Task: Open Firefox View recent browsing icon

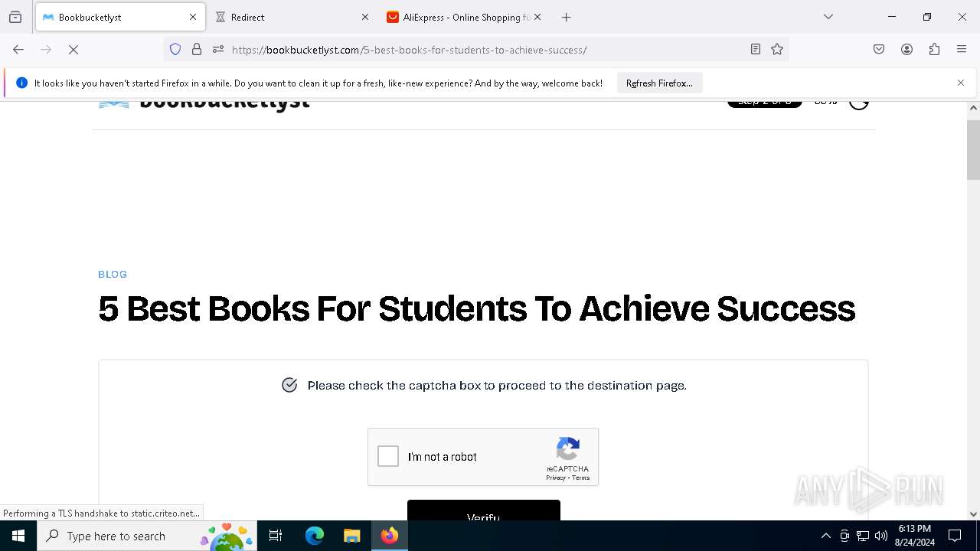Action: [x=15, y=17]
